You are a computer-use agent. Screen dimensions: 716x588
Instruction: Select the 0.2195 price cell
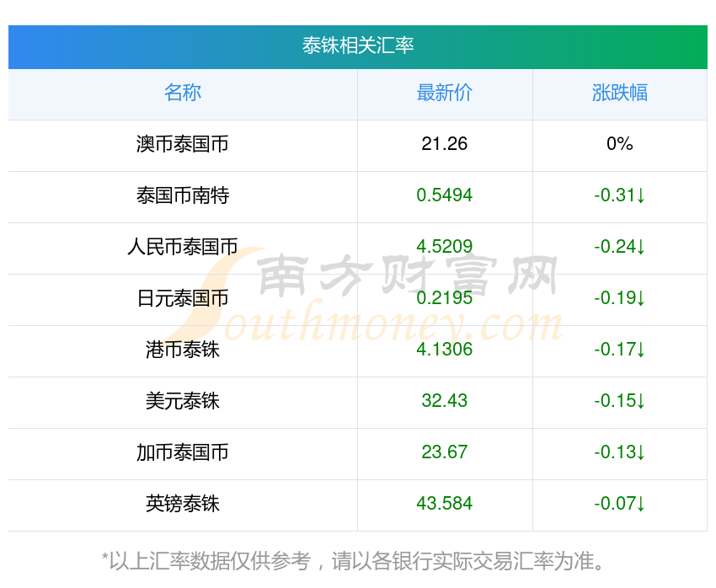[x=444, y=298]
